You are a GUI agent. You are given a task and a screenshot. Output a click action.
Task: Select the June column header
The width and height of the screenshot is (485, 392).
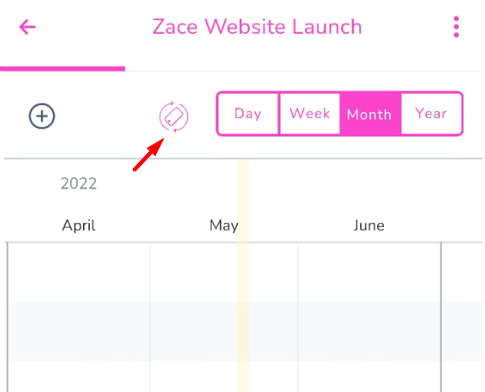click(x=369, y=226)
